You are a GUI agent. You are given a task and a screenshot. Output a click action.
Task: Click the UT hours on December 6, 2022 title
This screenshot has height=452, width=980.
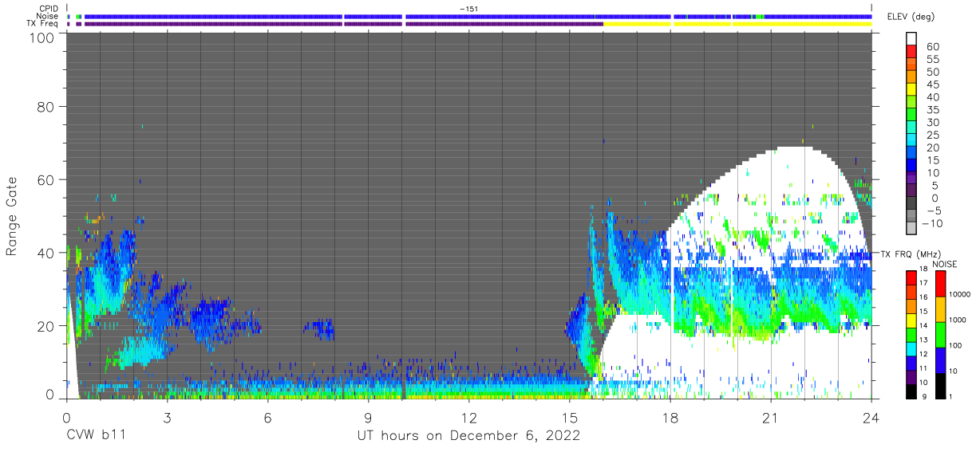tap(468, 436)
